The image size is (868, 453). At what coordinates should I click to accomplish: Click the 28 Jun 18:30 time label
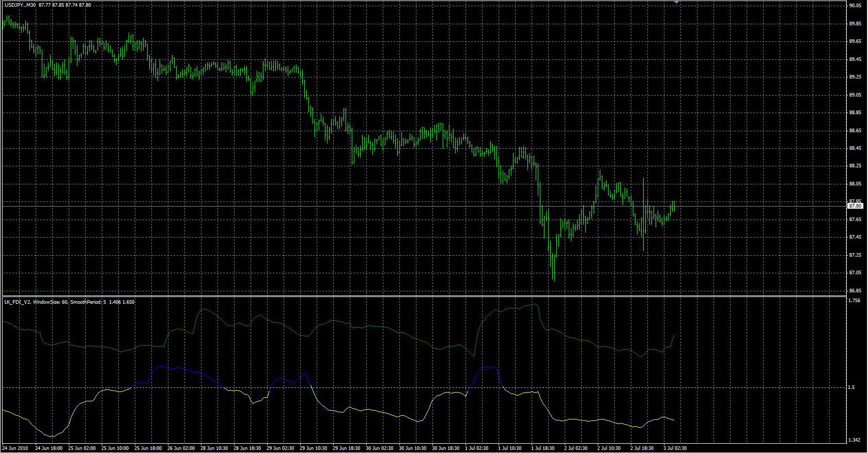(247, 448)
